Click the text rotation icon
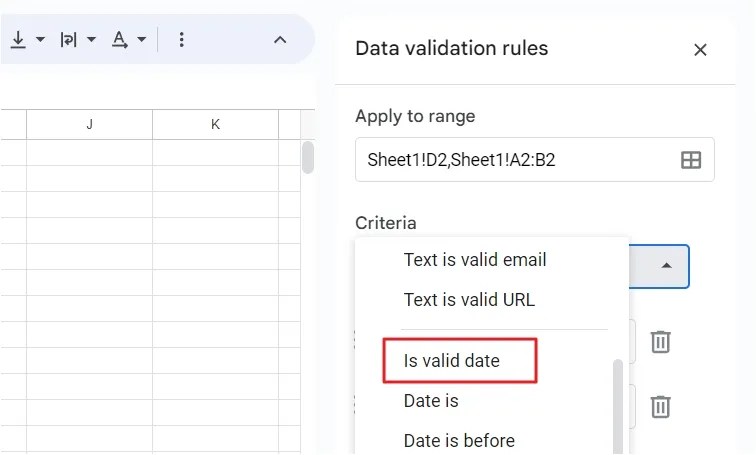 120,40
